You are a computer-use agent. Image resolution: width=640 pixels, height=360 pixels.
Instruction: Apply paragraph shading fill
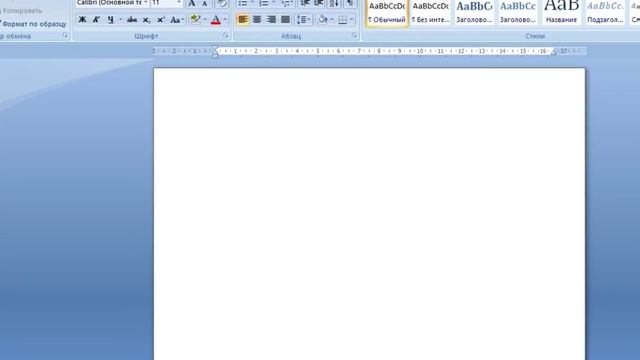click(x=323, y=20)
